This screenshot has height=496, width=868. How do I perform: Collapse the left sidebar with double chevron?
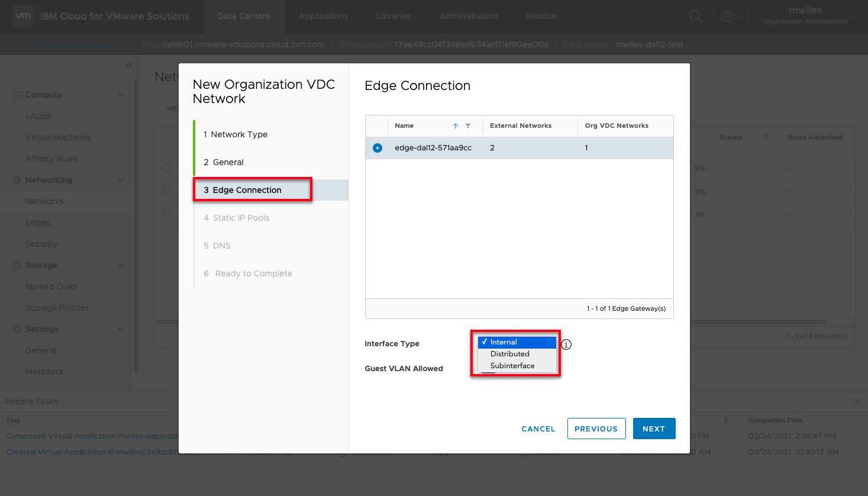[130, 66]
